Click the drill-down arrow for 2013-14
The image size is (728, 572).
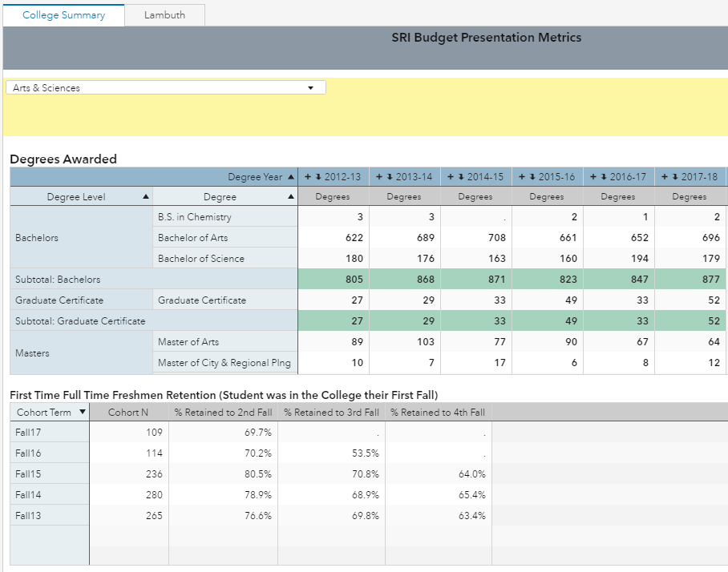(389, 177)
